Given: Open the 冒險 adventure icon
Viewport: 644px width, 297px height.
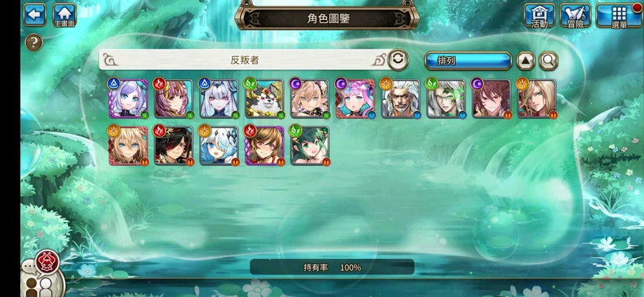Looking at the screenshot, I should pos(575,15).
